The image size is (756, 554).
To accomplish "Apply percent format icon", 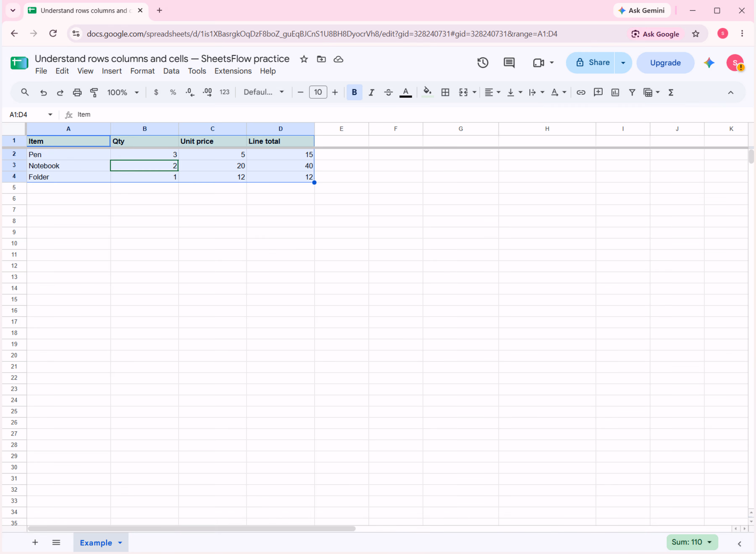I will (x=173, y=92).
